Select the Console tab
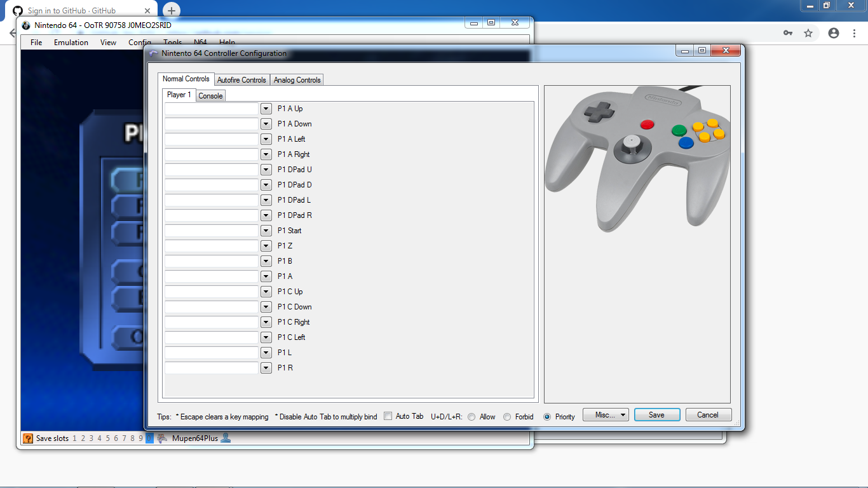868x488 pixels. pyautogui.click(x=210, y=96)
